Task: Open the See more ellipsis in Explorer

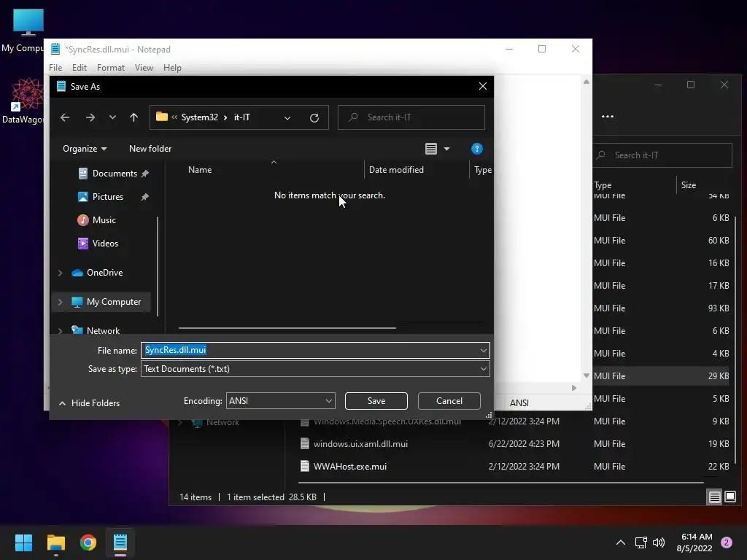Action: [608, 116]
